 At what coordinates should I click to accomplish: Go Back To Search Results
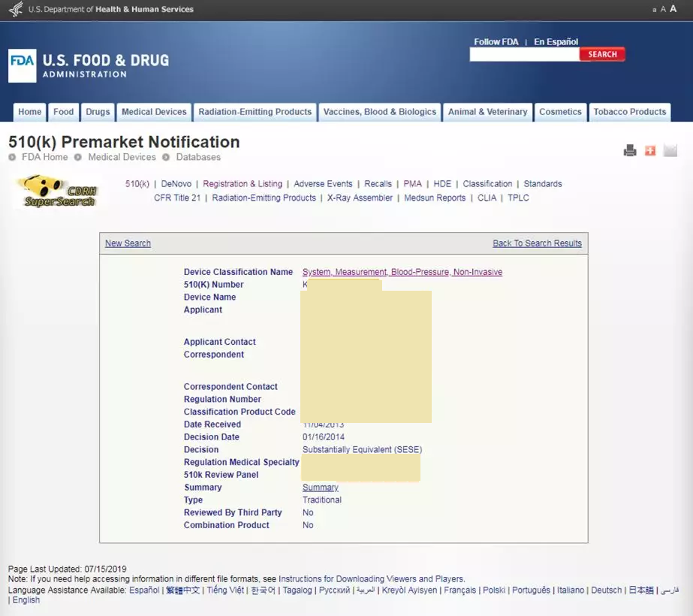537,243
